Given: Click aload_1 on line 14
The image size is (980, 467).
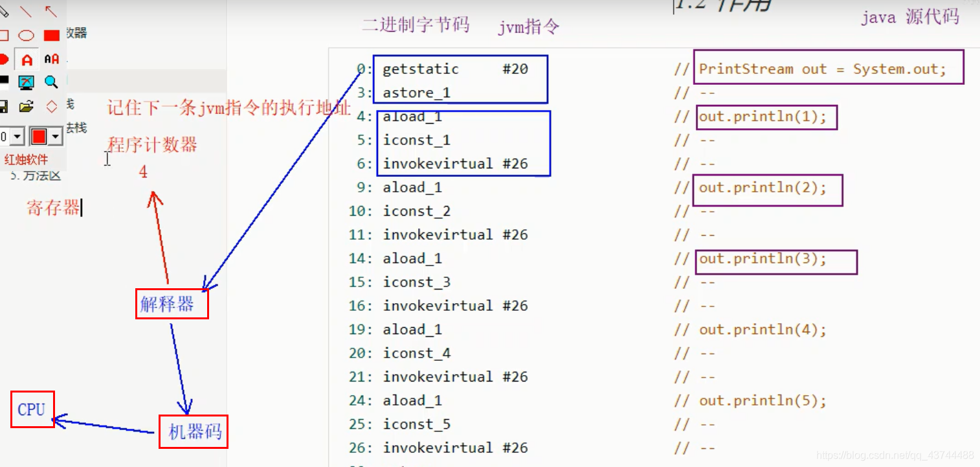Looking at the screenshot, I should (x=412, y=258).
